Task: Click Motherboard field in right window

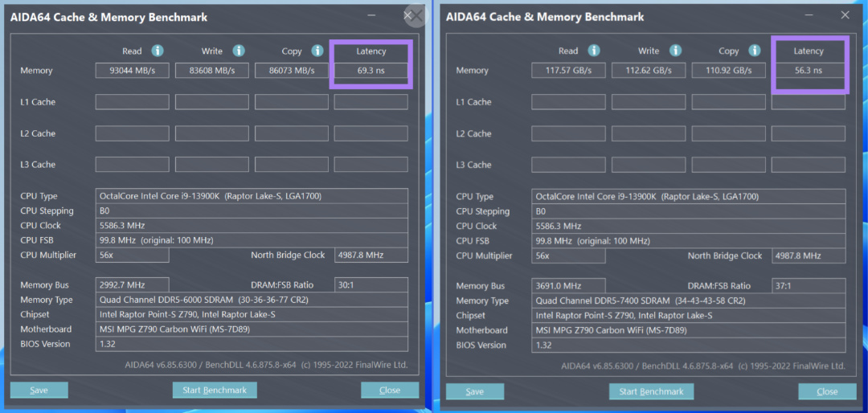Action: click(689, 330)
